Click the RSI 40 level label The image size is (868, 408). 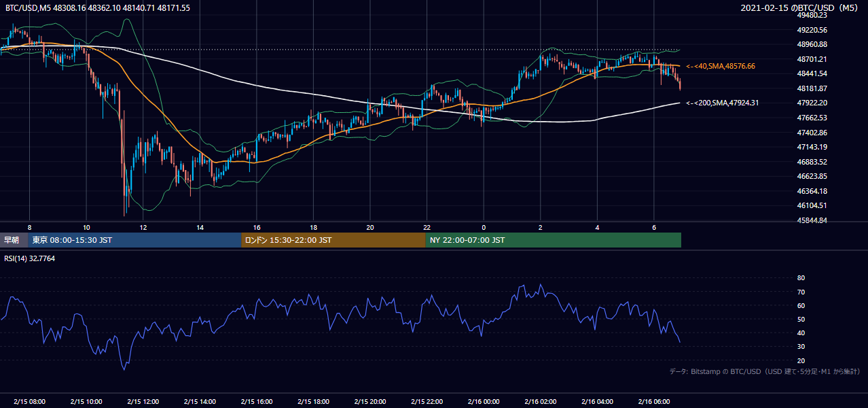pos(801,333)
